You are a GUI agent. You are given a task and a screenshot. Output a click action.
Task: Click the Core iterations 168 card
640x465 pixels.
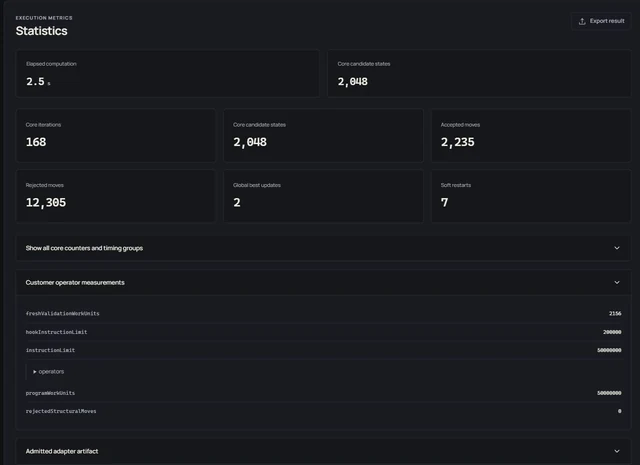[116, 136]
